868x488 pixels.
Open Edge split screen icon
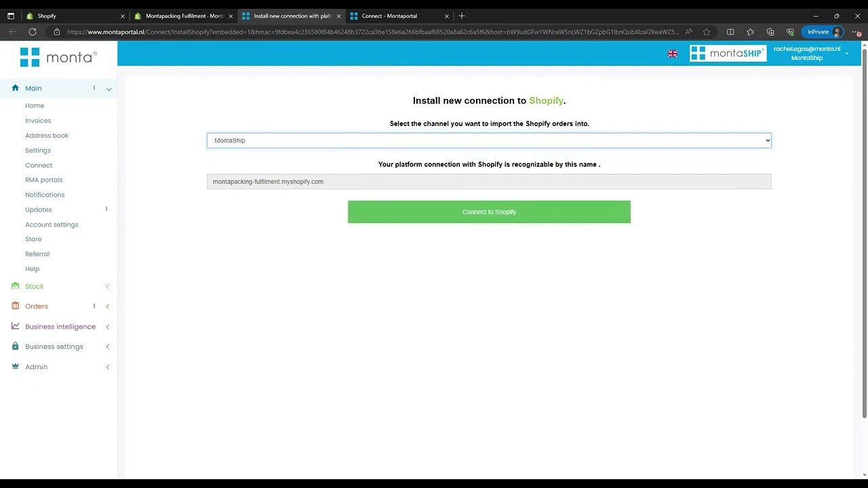[x=730, y=32]
